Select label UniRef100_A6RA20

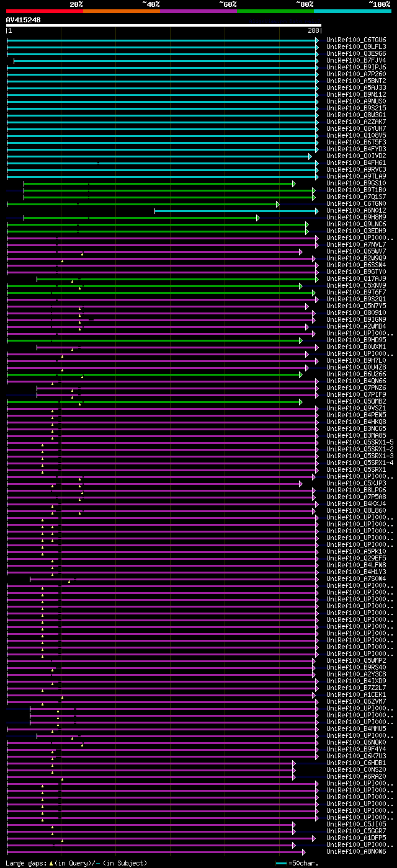point(356,776)
